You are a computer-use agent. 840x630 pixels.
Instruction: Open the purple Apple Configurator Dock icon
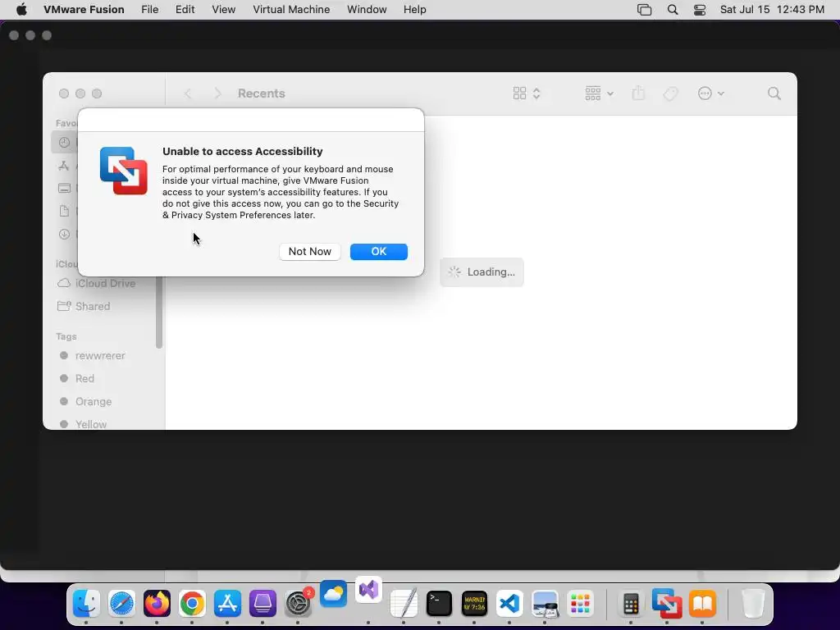click(x=262, y=604)
